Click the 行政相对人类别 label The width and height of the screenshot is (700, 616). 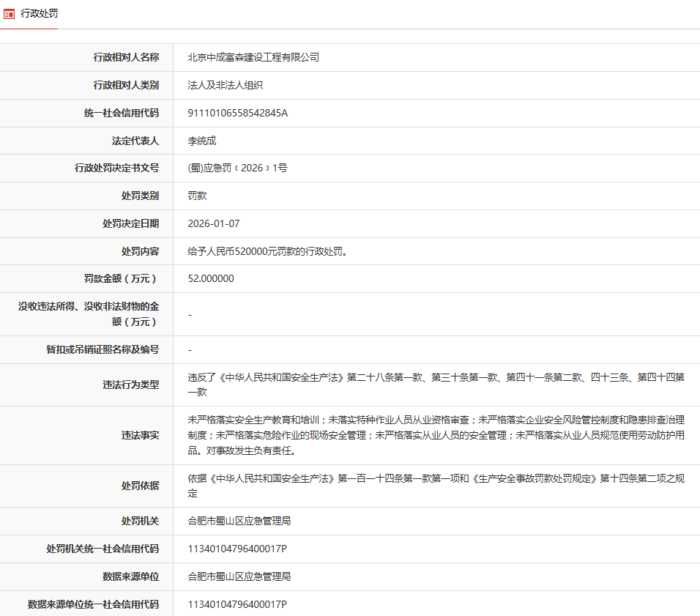pyautogui.click(x=126, y=85)
